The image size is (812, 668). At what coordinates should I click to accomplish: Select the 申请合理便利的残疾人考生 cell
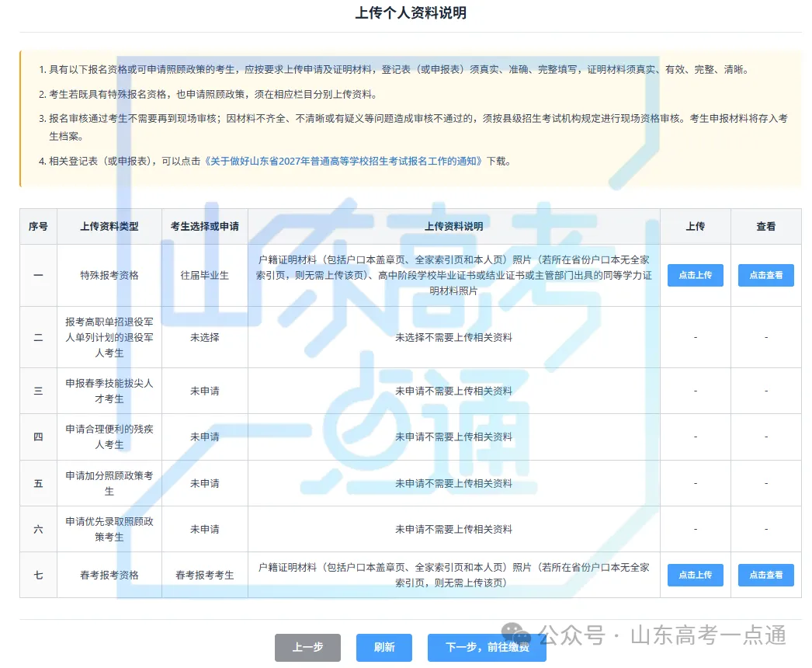[109, 437]
